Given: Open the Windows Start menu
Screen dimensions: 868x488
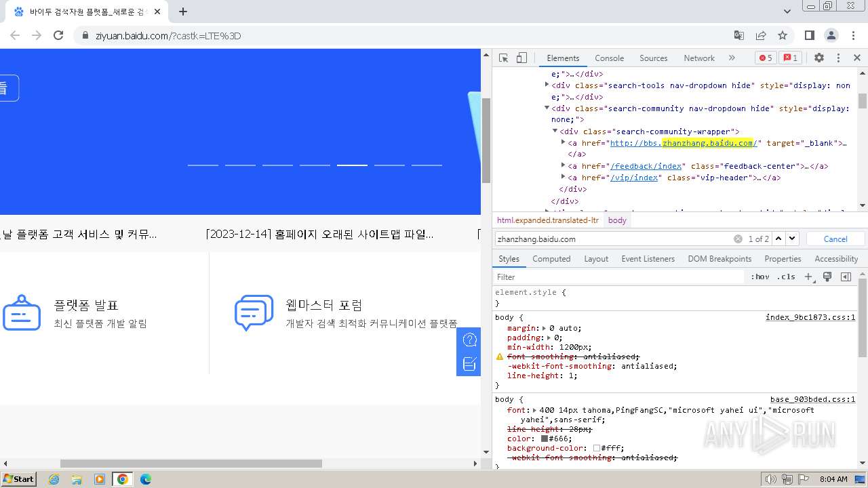Looking at the screenshot, I should tap(18, 479).
